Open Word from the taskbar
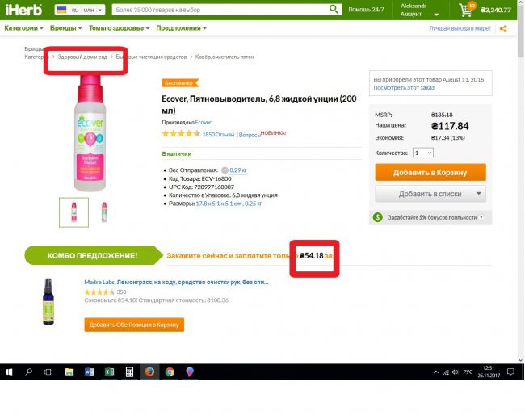525x420 pixels. coord(88,372)
